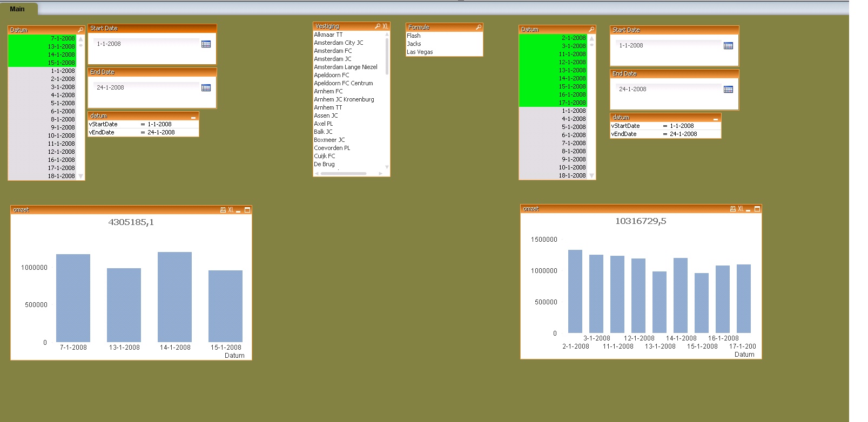
Task: Click the 7-1-2008 bar in omzet chart
Action: (73, 298)
